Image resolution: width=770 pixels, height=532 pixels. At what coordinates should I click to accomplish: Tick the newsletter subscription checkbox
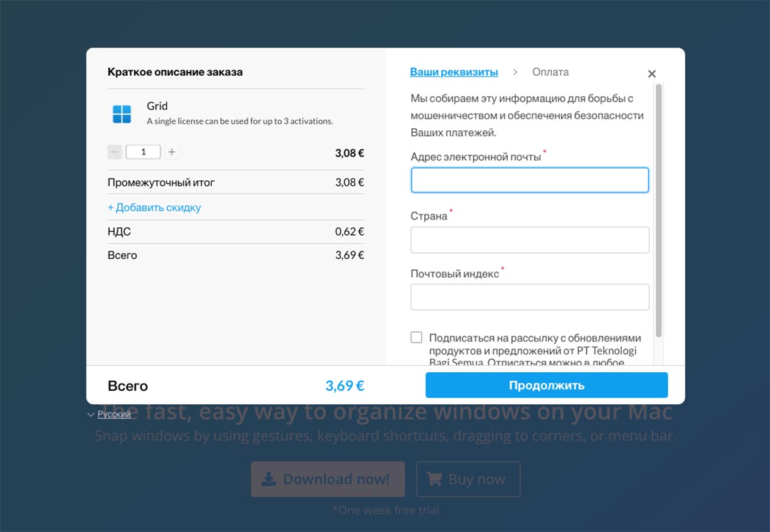[417, 338]
